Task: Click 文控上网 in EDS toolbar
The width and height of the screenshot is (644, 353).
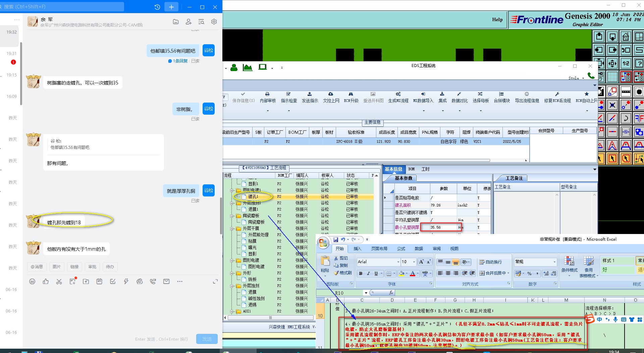Action: (331, 98)
